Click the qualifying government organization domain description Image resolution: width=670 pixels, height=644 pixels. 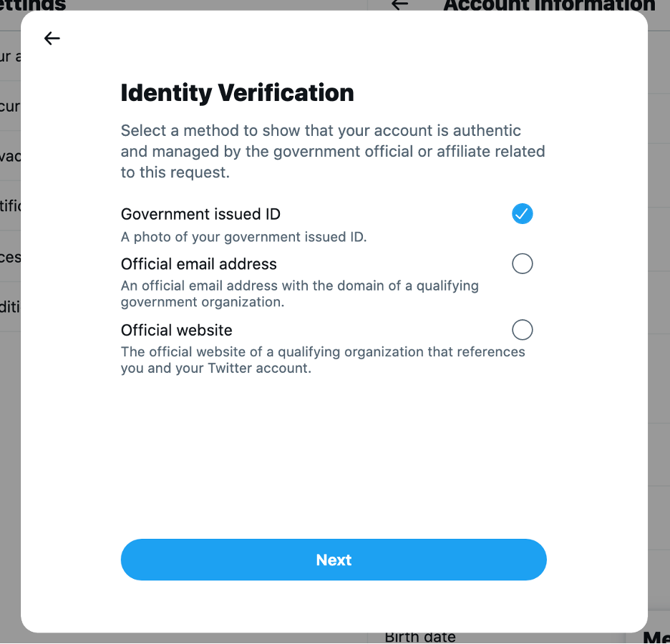(x=299, y=293)
